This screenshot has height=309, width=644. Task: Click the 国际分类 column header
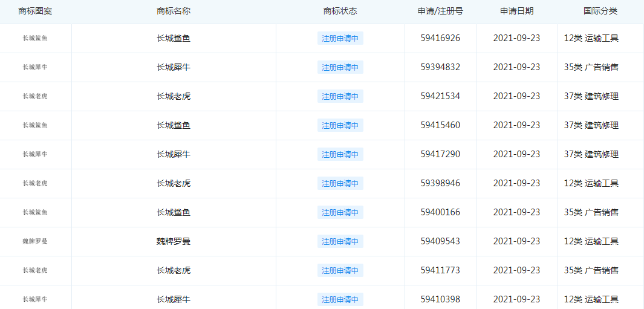pyautogui.click(x=600, y=11)
